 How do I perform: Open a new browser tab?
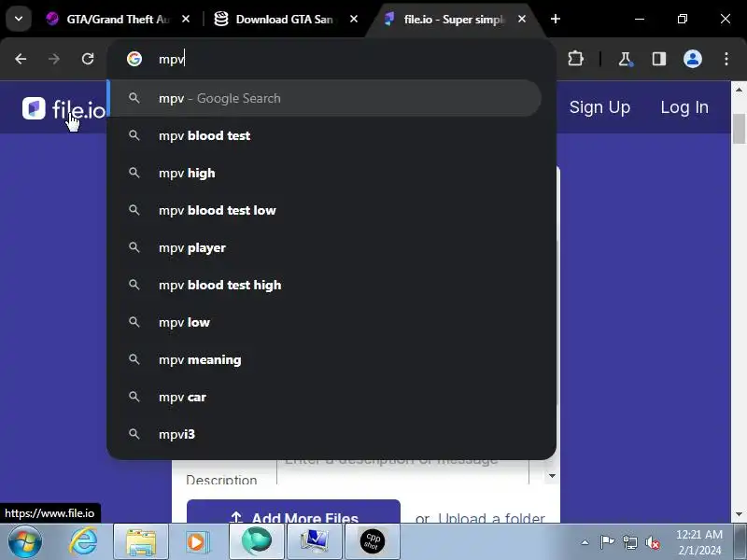tap(555, 19)
